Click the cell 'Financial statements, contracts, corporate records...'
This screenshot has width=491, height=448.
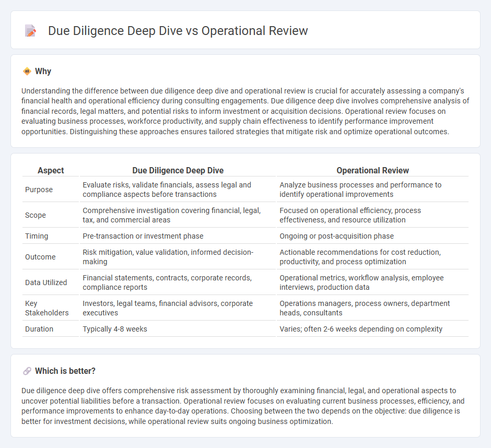tap(178, 282)
